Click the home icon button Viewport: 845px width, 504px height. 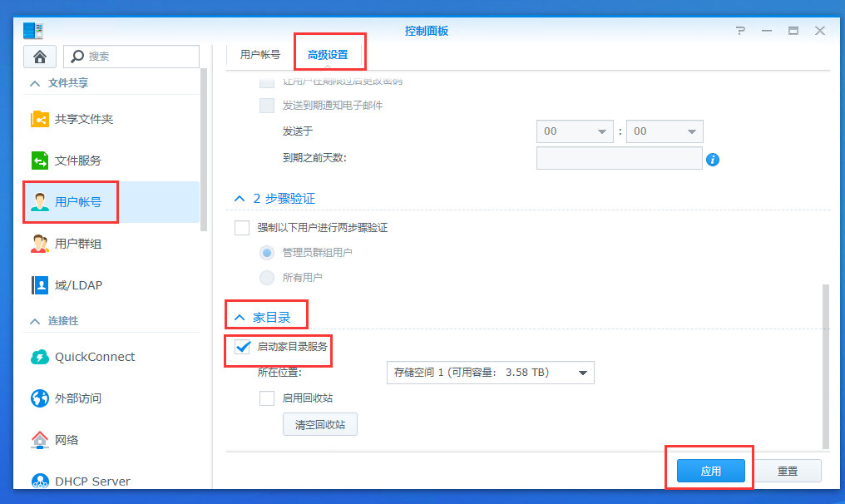pos(40,56)
